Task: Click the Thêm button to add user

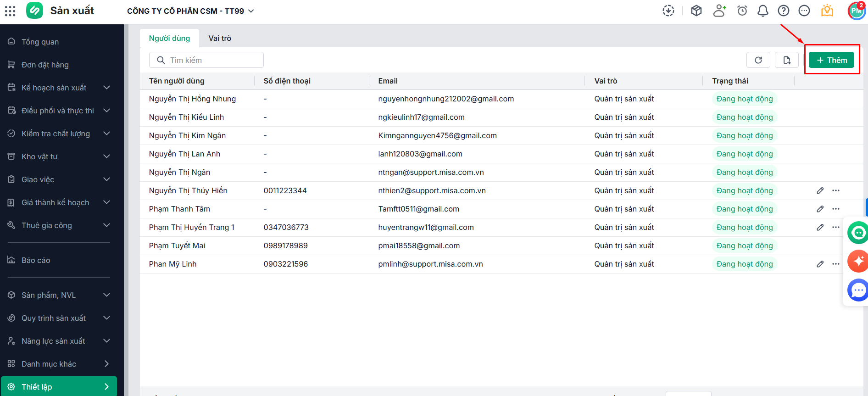Action: pos(831,60)
